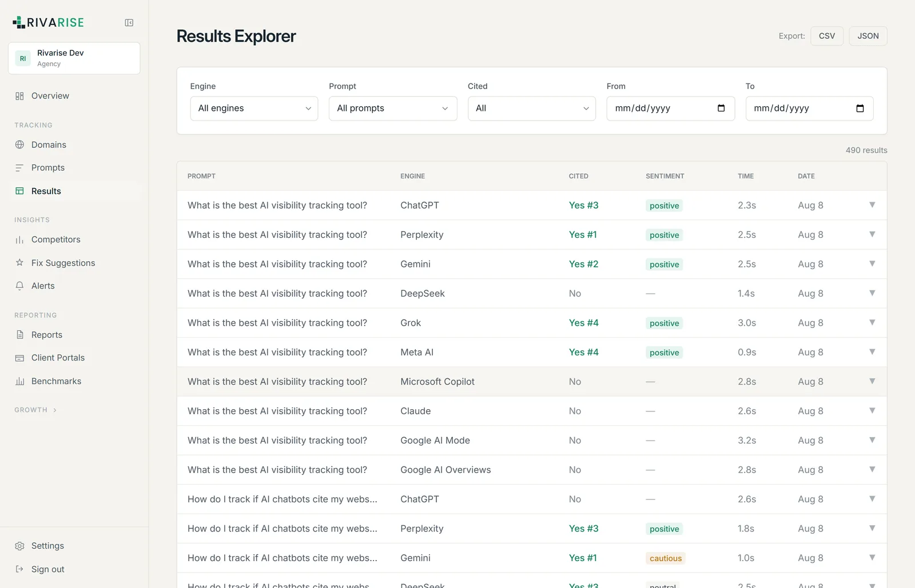This screenshot has height=588, width=915.
Task: Click Yes #2 in the Gemini row
Action: click(583, 264)
